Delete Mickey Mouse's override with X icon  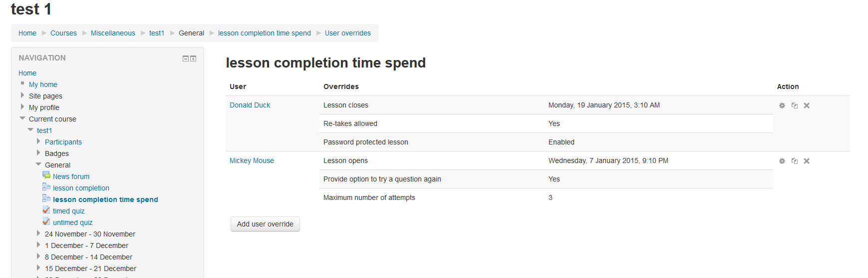click(807, 161)
